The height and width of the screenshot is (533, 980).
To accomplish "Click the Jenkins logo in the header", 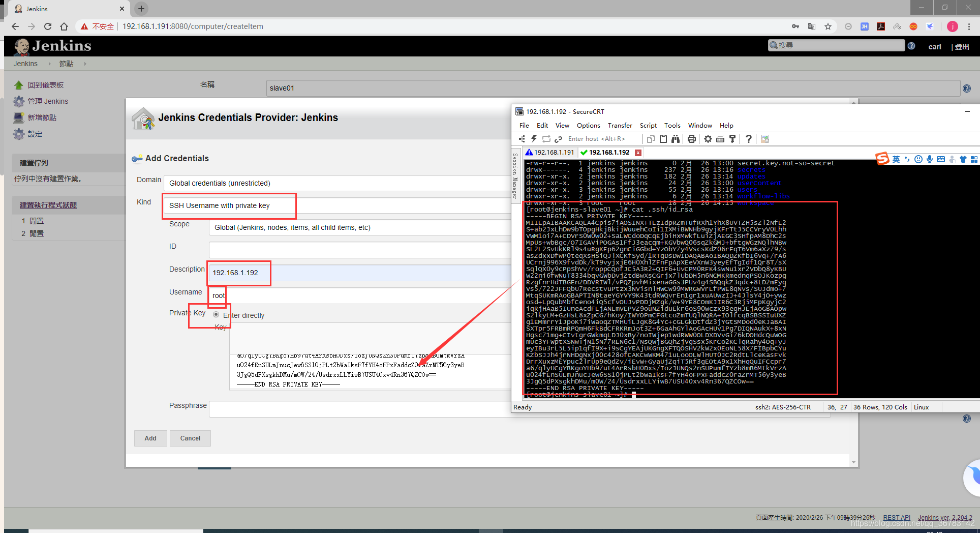I will point(53,46).
